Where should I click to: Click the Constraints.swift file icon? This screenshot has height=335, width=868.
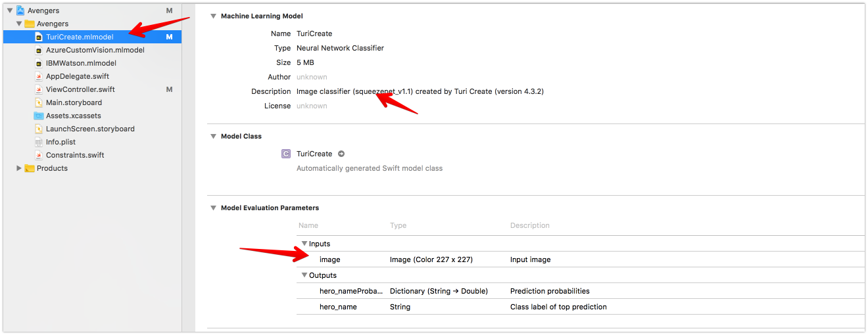[x=39, y=155]
